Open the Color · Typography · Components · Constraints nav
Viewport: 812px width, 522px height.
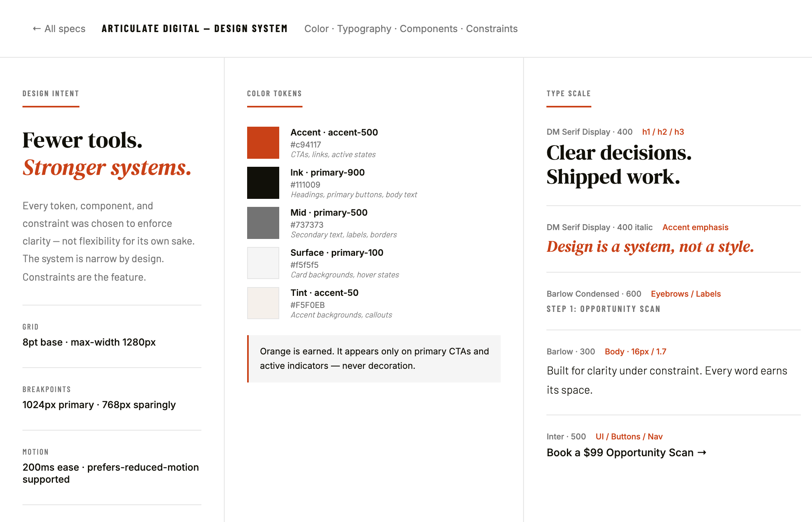(411, 29)
